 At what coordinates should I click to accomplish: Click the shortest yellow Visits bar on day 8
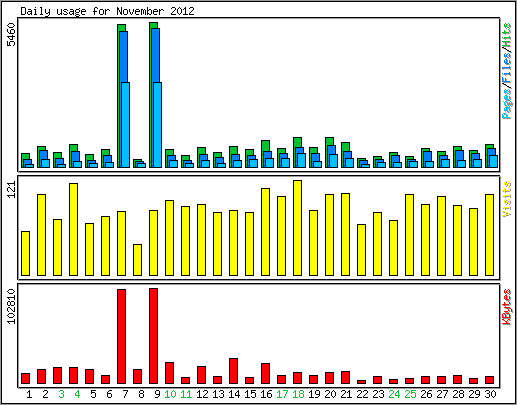pos(138,260)
